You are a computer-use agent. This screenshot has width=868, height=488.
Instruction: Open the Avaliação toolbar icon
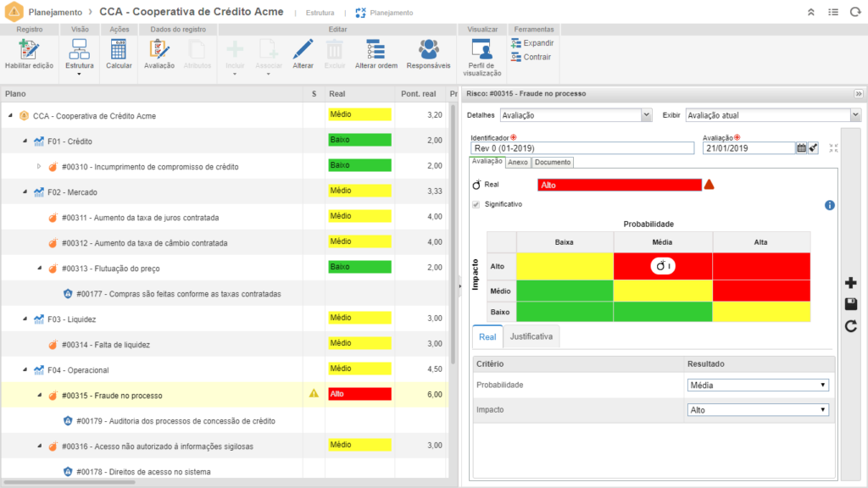[x=159, y=49]
